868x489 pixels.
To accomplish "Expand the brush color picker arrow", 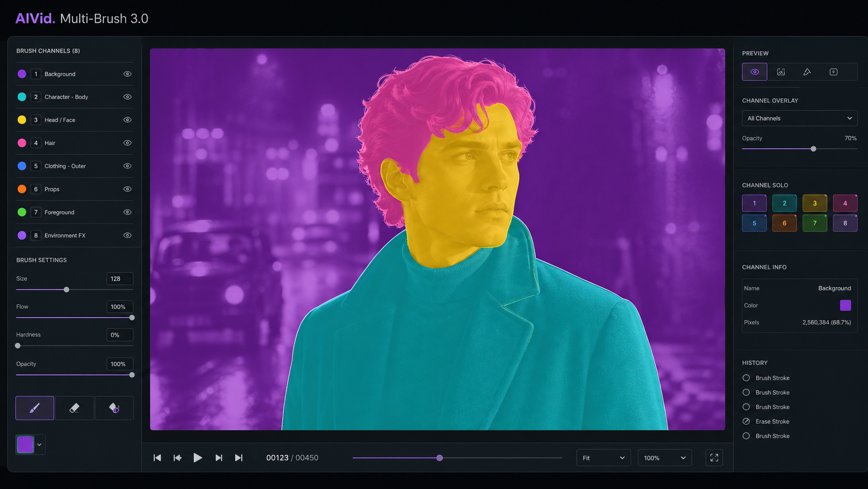I will (39, 445).
